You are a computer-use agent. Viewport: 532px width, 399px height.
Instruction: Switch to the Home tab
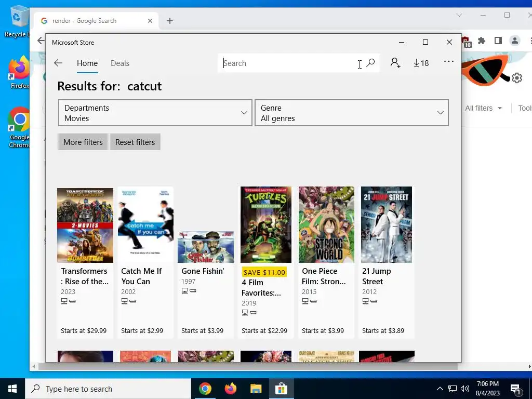click(87, 63)
